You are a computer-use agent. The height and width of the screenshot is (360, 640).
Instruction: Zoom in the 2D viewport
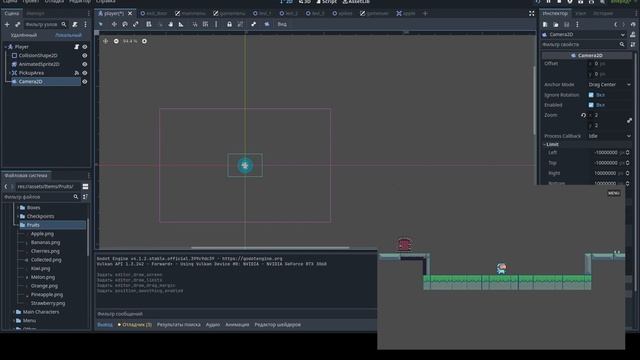pyautogui.click(x=144, y=41)
